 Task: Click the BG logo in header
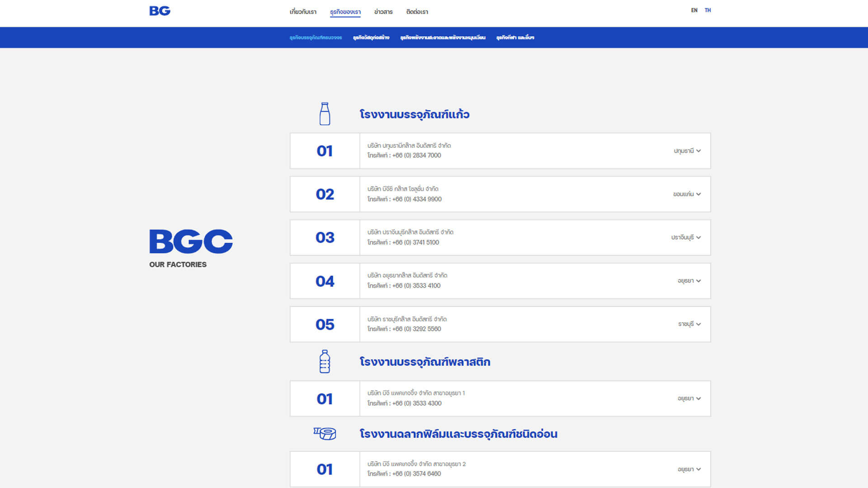tap(160, 11)
